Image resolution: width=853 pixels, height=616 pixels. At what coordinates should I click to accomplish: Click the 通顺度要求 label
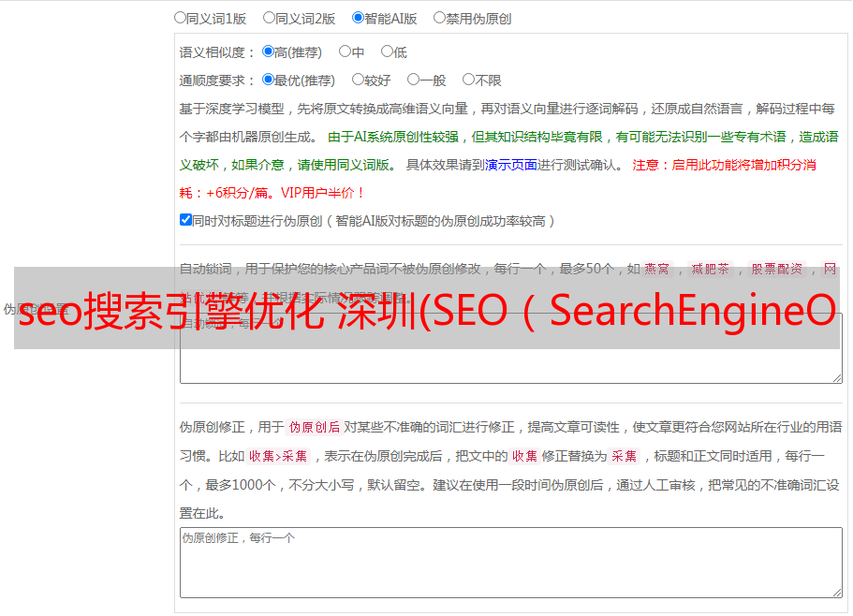click(x=217, y=81)
